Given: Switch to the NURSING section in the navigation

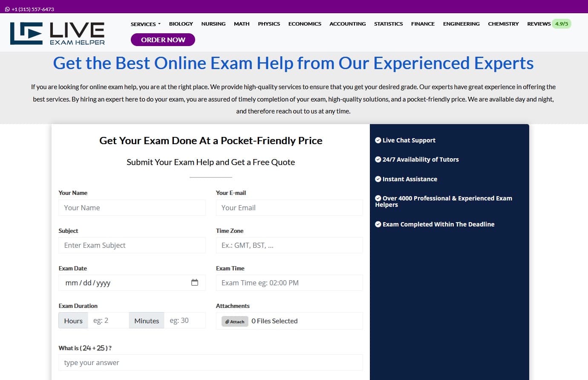Looking at the screenshot, I should point(213,24).
